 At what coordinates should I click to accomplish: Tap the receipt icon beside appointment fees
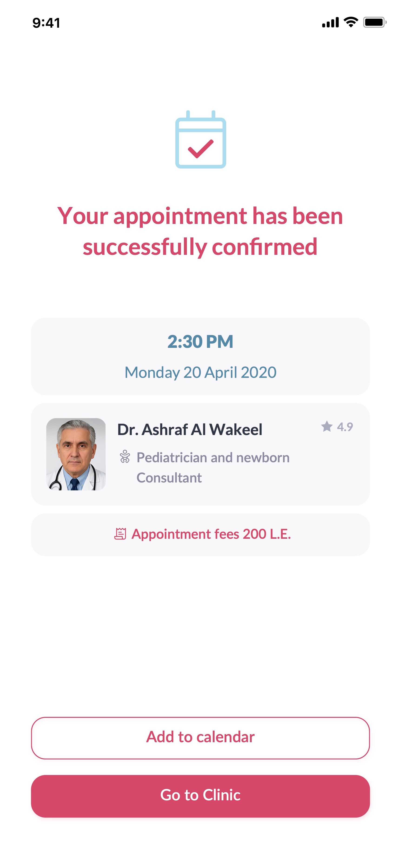(120, 534)
